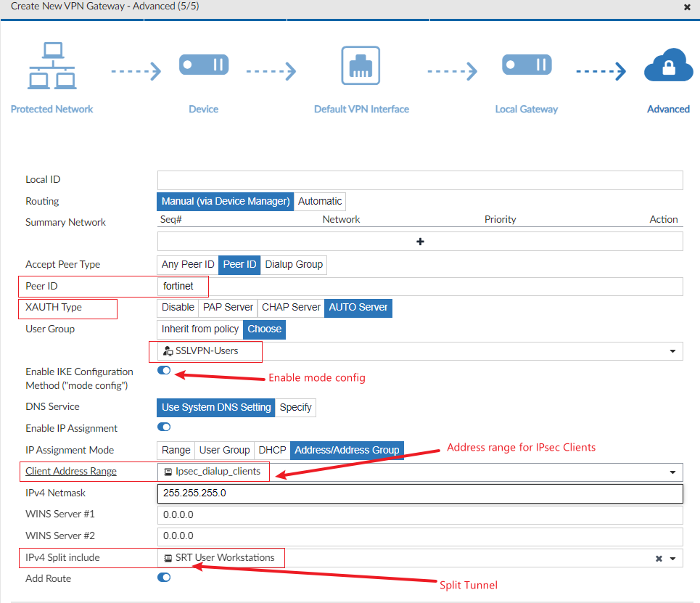Image resolution: width=700 pixels, height=603 pixels.
Task: Clear IPv4 Split include selection
Action: [659, 558]
